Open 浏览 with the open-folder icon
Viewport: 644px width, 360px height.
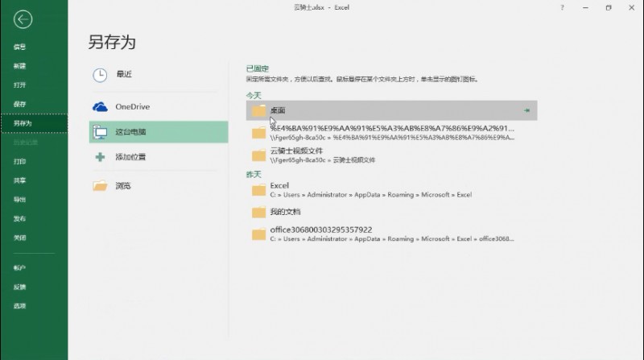(x=100, y=186)
